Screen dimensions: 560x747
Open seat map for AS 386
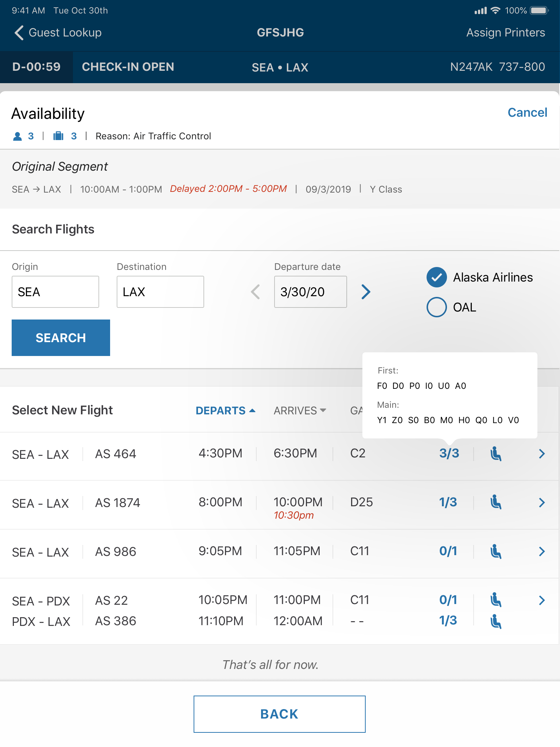(495, 621)
